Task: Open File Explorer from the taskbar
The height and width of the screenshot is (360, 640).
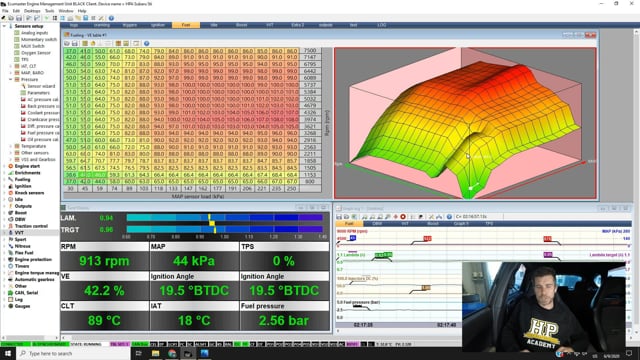Action: (155, 353)
